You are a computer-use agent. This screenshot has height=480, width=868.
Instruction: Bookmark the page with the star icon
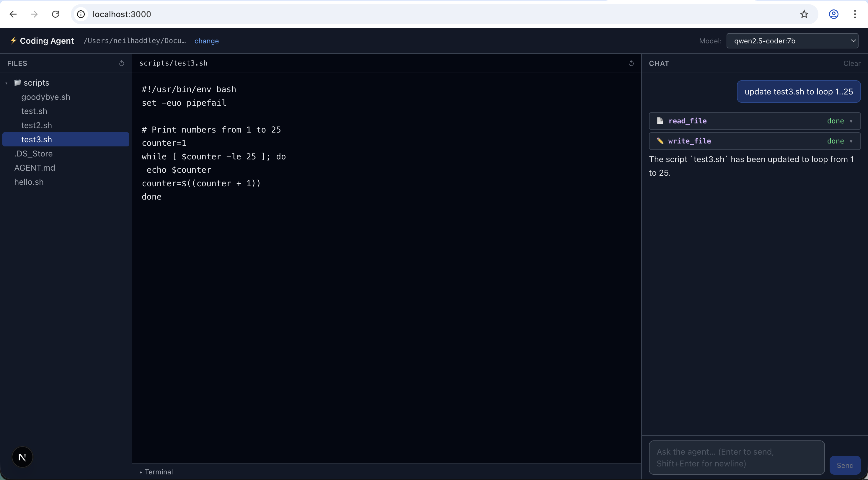804,14
